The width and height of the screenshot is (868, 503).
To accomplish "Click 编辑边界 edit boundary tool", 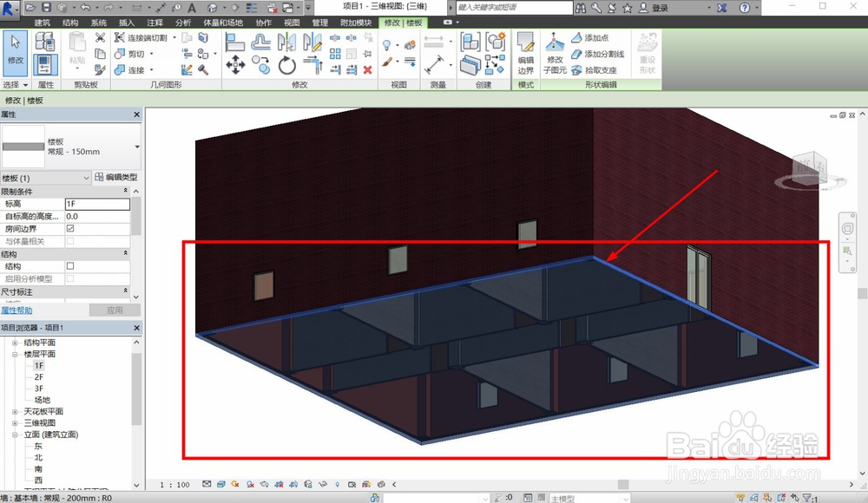I will pos(525,54).
